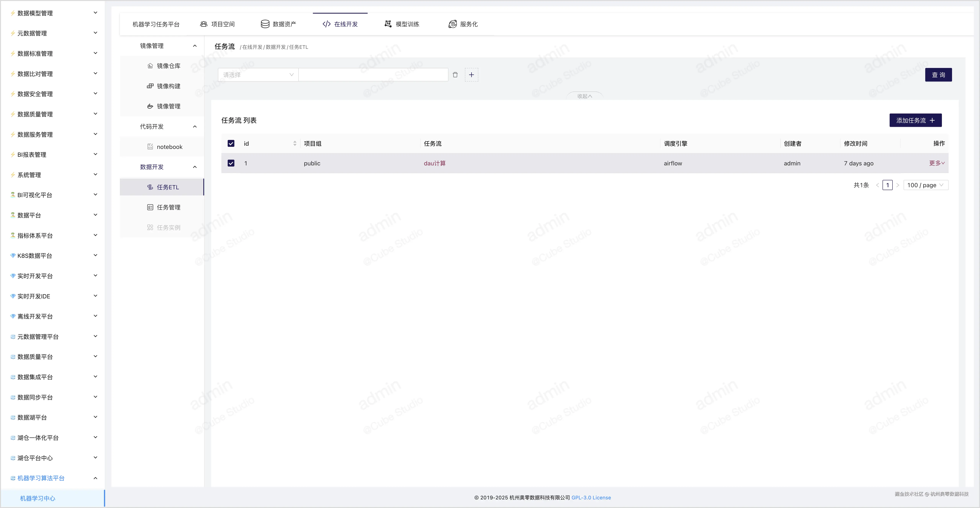Viewport: 980px width, 508px height.
Task: Open the 请选择 filter dropdown
Action: click(258, 75)
